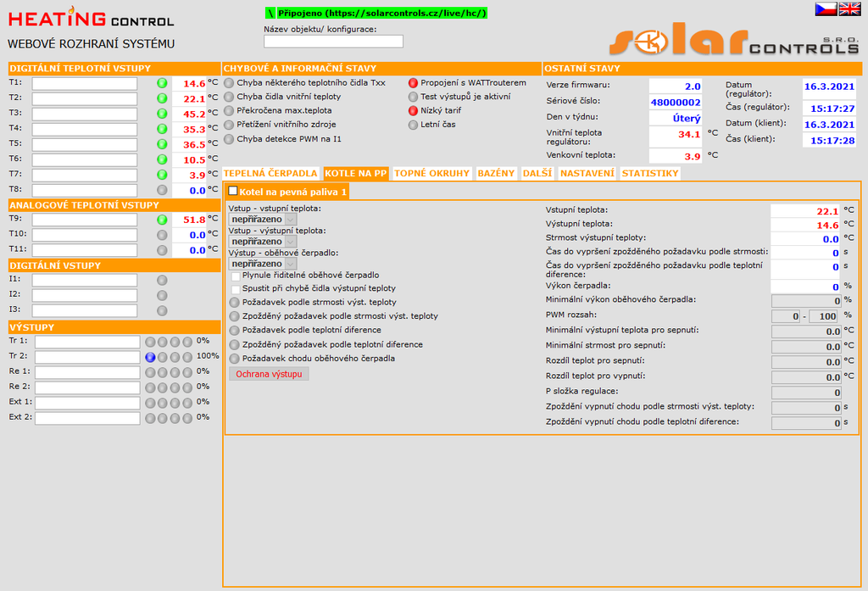
Task: Check Spustit při chybě čidla výstupní teploty
Action: coord(236,289)
